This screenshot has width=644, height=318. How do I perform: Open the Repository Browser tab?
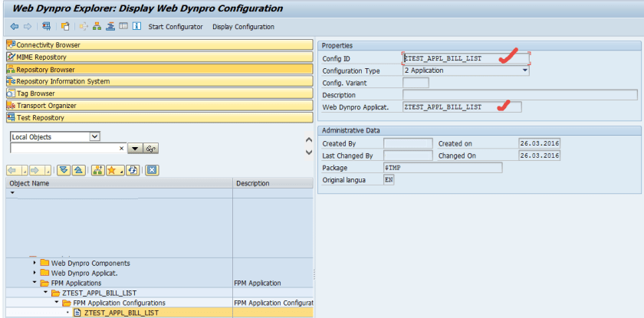[159, 69]
